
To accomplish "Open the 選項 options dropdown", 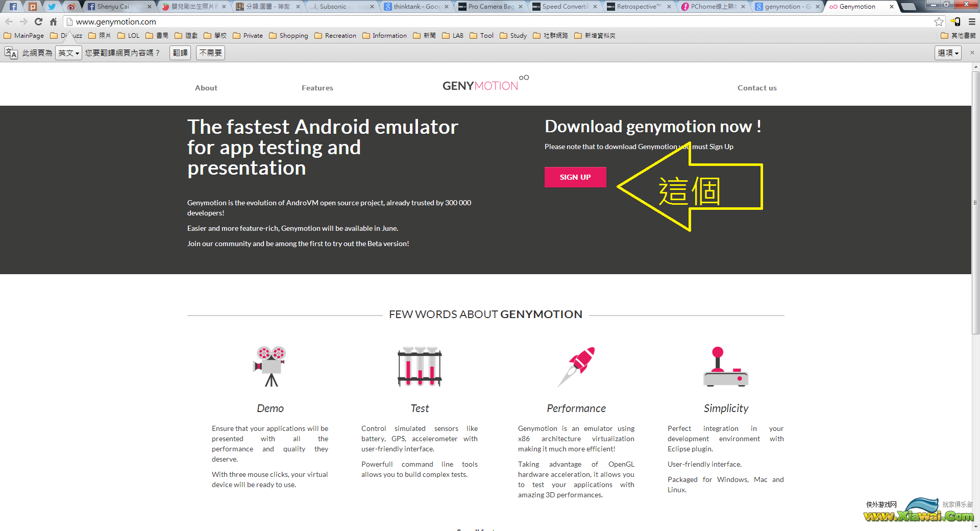I will tap(948, 53).
